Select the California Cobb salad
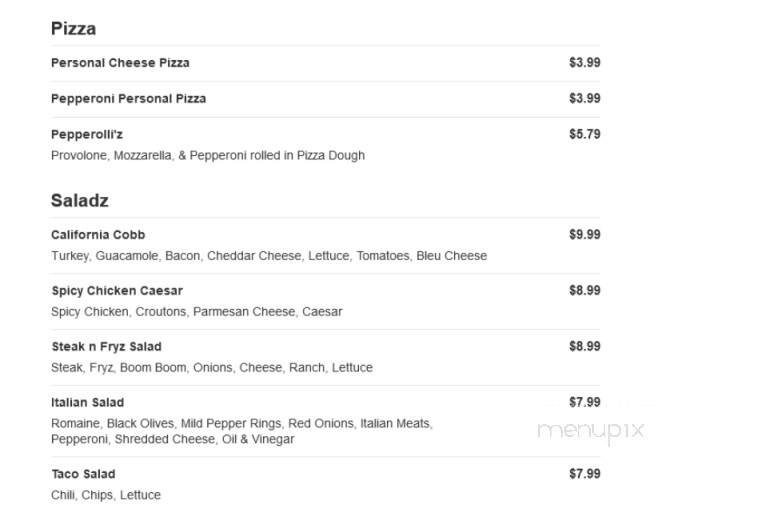Image resolution: width=770 pixels, height=513 pixels. [98, 235]
